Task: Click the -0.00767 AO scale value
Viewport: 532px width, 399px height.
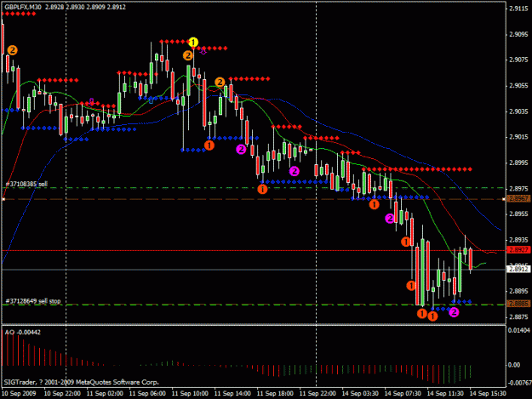Action: [518, 383]
